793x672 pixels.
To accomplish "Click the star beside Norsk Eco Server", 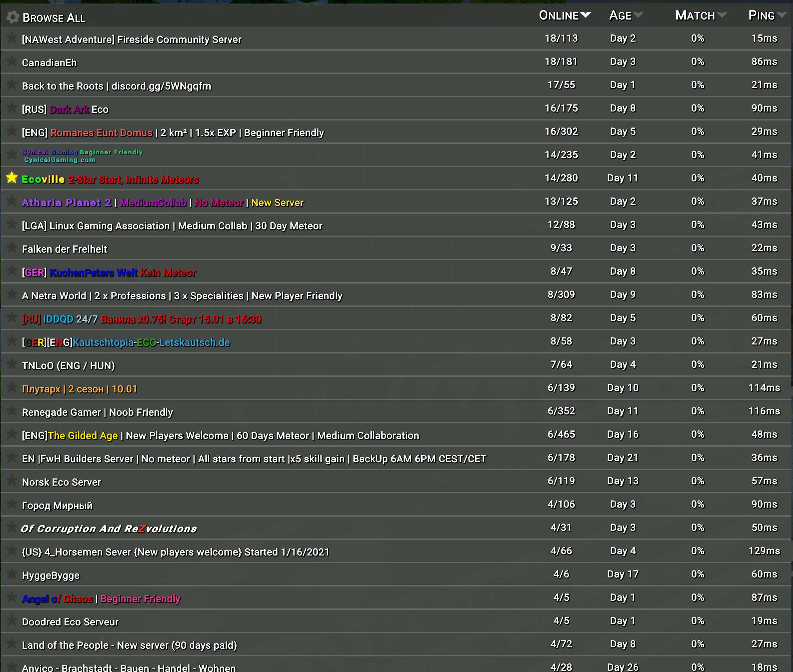I will (11, 481).
